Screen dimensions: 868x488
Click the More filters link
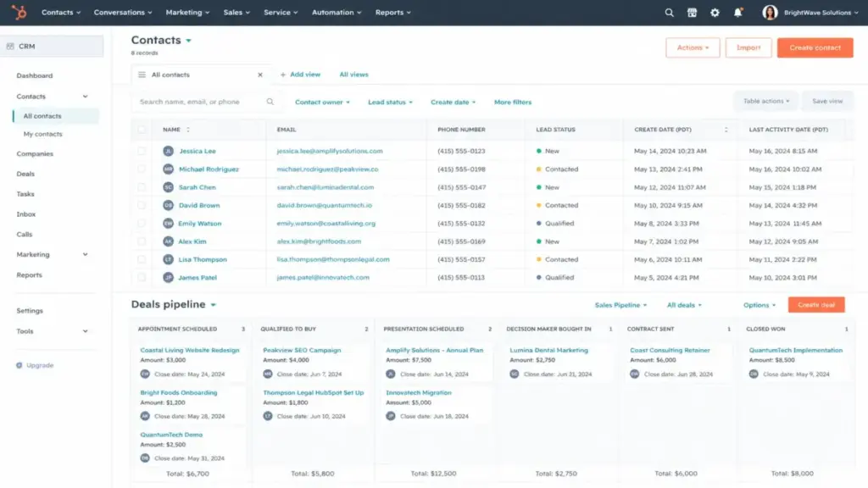click(x=513, y=103)
